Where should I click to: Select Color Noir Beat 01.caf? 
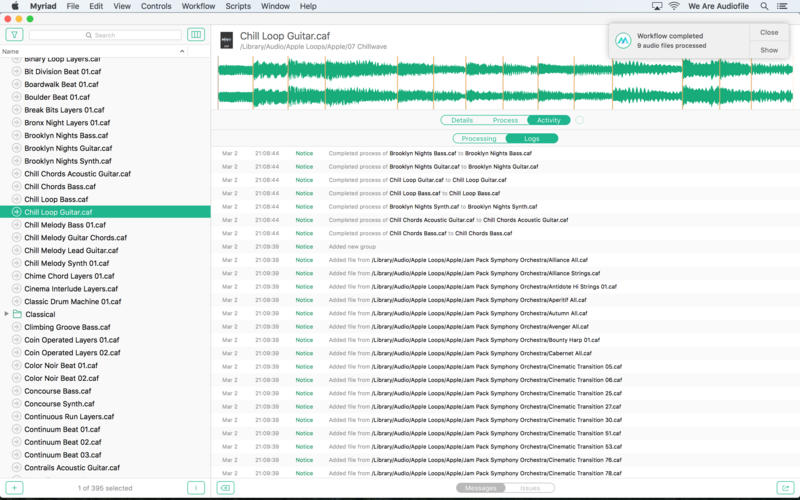(61, 365)
